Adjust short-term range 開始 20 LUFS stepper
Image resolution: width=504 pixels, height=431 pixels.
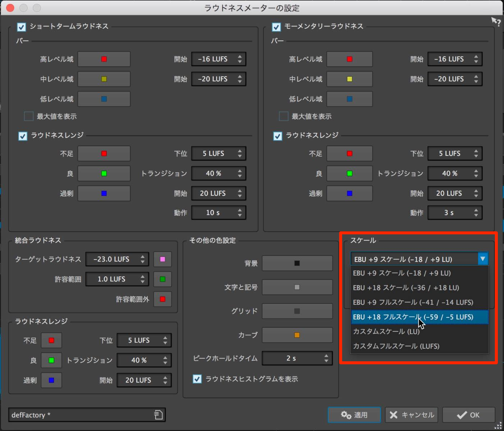point(240,194)
